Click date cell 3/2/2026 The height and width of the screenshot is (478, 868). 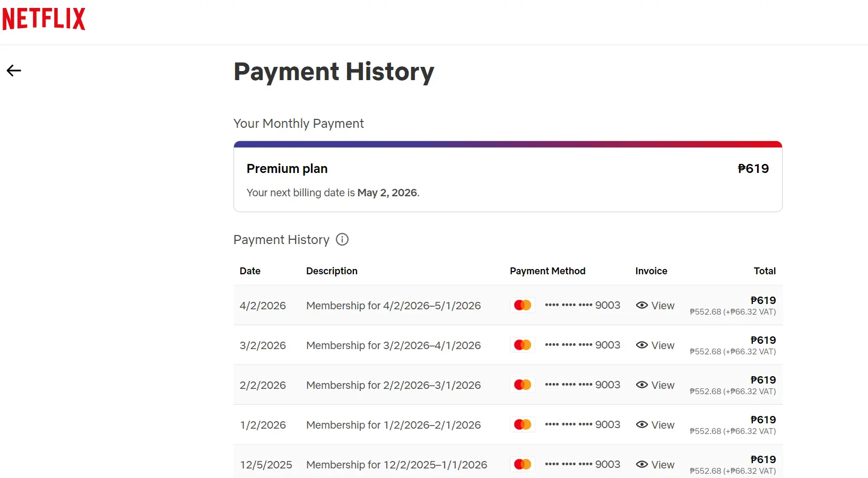point(263,345)
